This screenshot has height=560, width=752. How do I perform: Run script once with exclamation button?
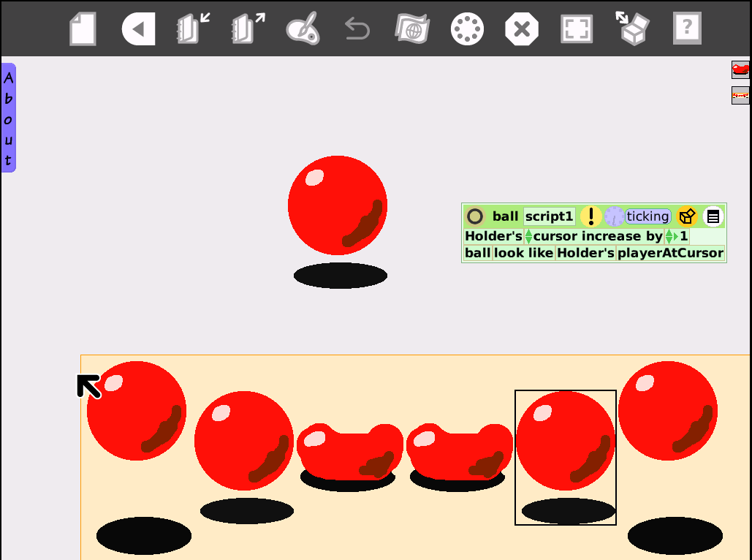tap(590, 216)
